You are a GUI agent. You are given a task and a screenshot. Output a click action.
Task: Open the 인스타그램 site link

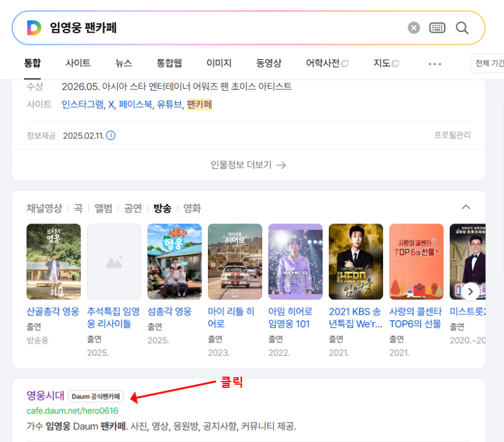pos(83,105)
